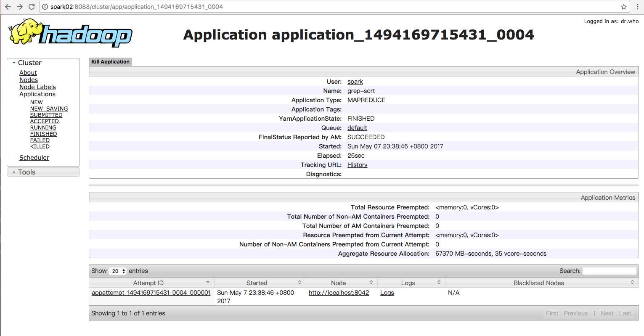Select the MAPREDUCE application type value
Screen dimensions: 644x336
(x=366, y=100)
